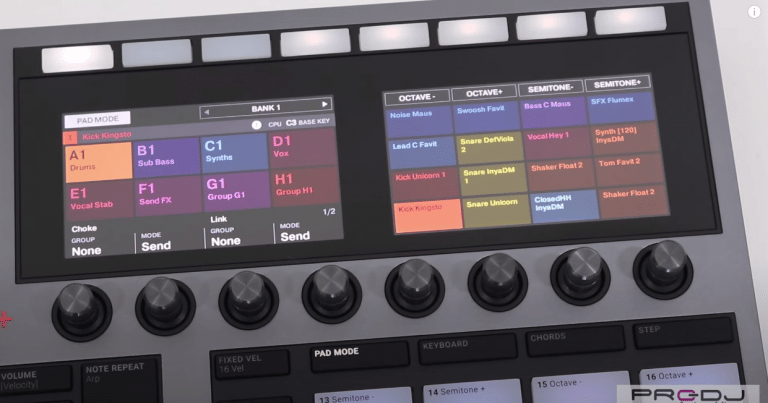Viewport: 768px width, 403px height.
Task: Toggle the CHORDS hardware button
Action: (575, 340)
